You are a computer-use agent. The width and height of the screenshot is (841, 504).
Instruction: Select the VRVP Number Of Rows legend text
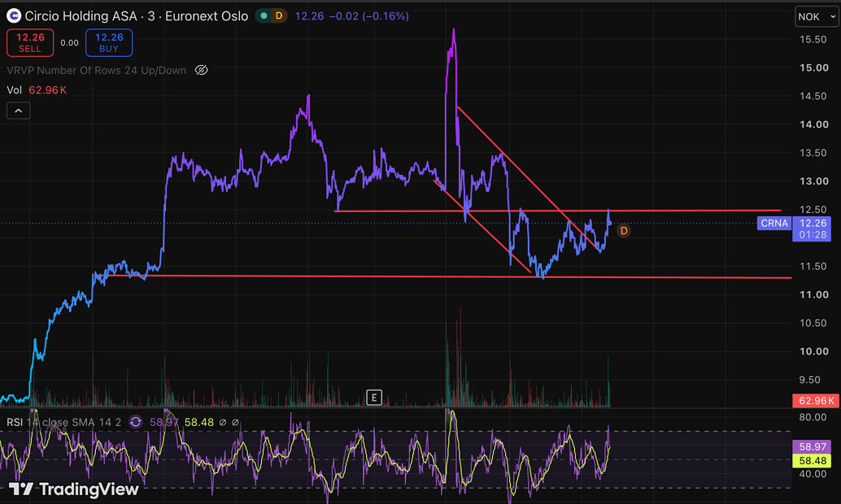(97, 70)
